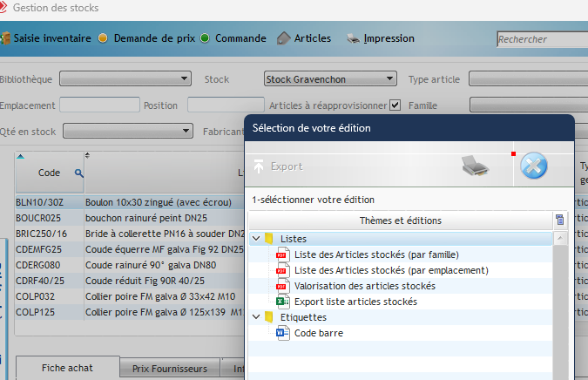Select the CDERG080 article code
This screenshot has height=380, width=588.
pos(37,265)
